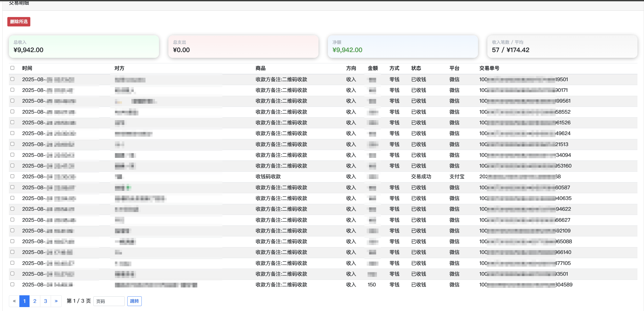The image size is (644, 311).
Task: Click the 净额 ¥9,942.00 summary card
Action: [x=403, y=47]
